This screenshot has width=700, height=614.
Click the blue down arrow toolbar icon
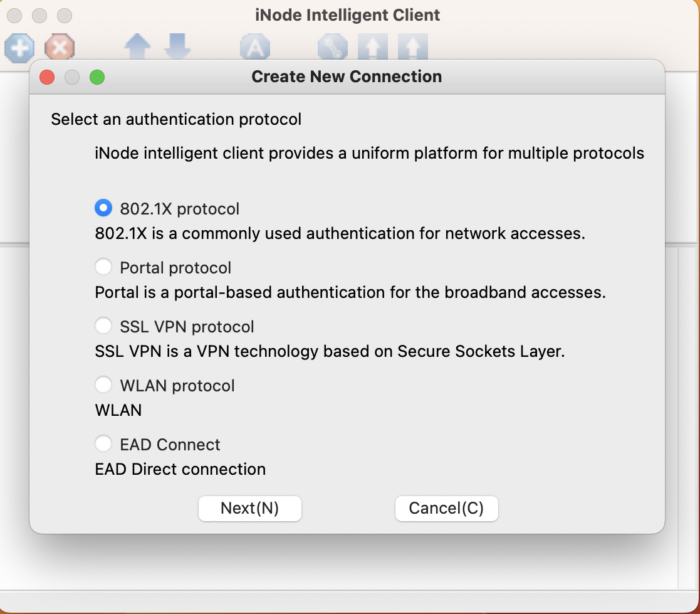(x=177, y=46)
